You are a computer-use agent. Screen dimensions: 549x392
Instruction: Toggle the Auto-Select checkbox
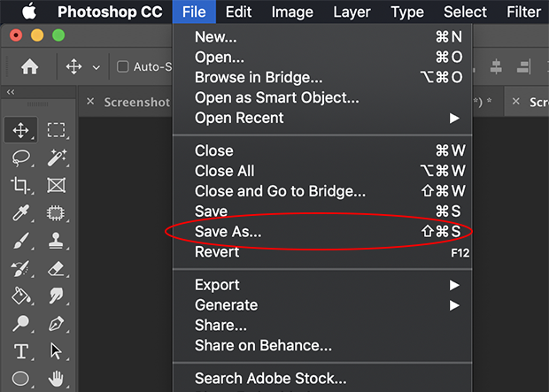[x=122, y=66]
